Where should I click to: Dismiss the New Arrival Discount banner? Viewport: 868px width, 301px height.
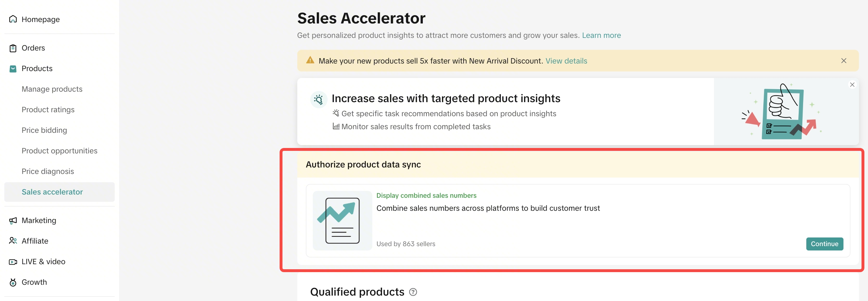pyautogui.click(x=843, y=61)
